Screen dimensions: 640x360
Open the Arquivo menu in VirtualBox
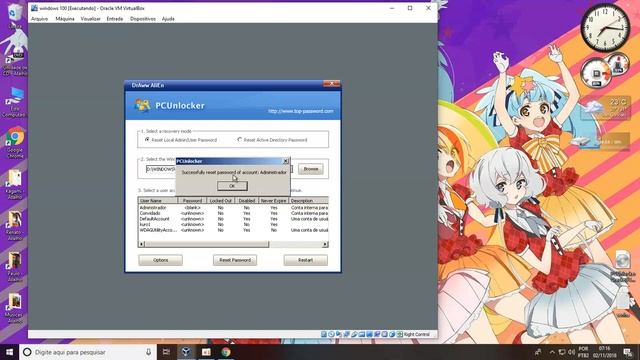39,19
